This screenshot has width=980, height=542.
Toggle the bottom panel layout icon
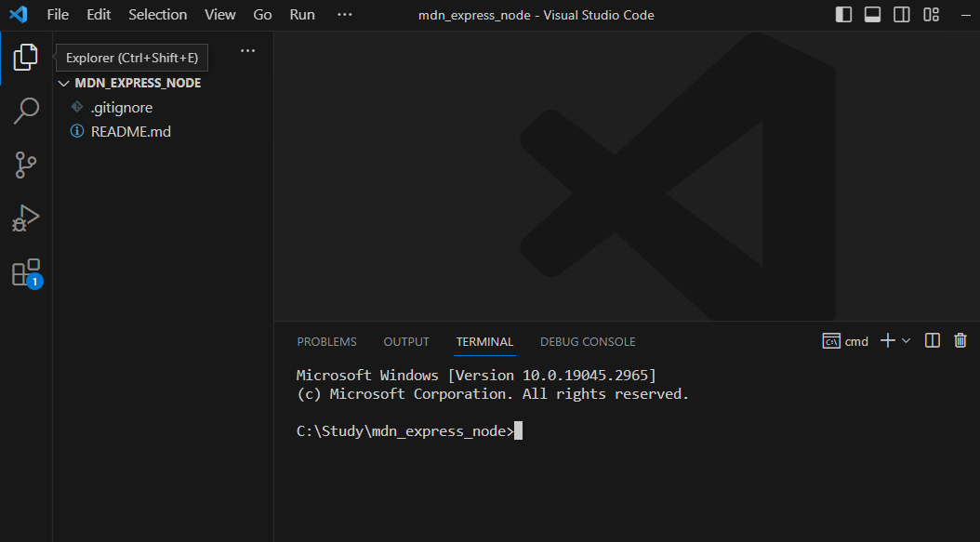point(872,14)
